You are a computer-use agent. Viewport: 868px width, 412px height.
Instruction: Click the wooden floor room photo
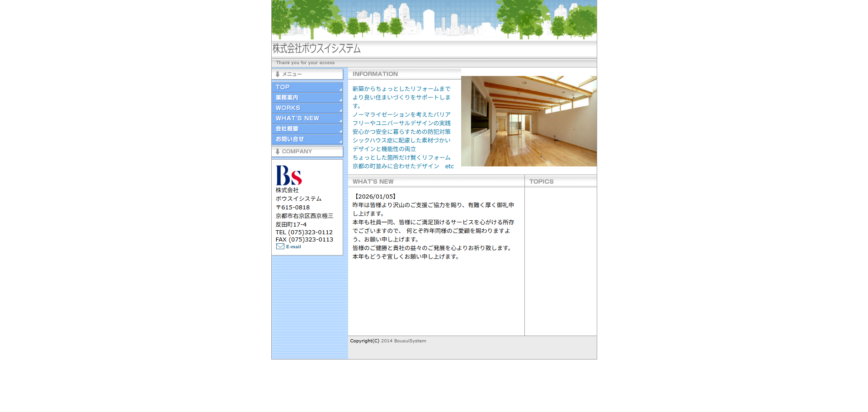[x=528, y=121]
